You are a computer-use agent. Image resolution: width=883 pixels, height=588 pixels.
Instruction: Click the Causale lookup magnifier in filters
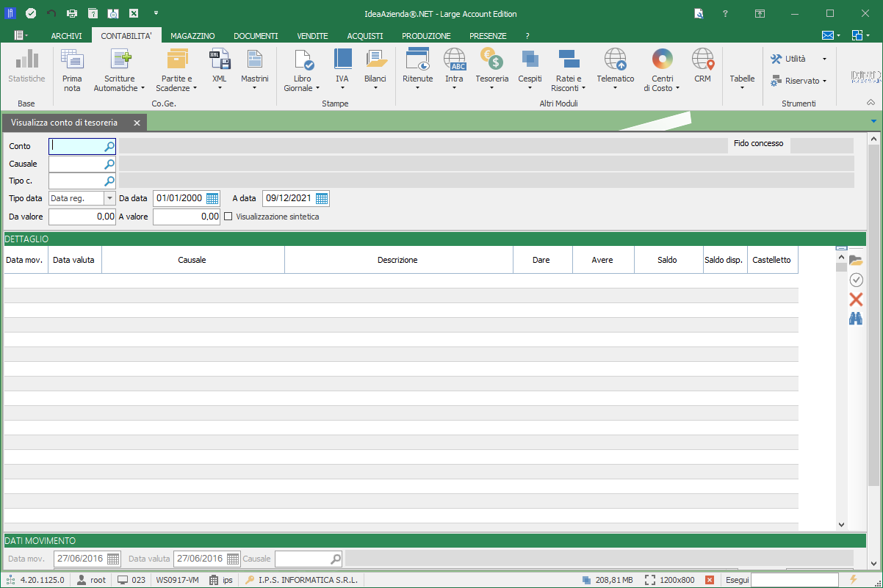(109, 164)
